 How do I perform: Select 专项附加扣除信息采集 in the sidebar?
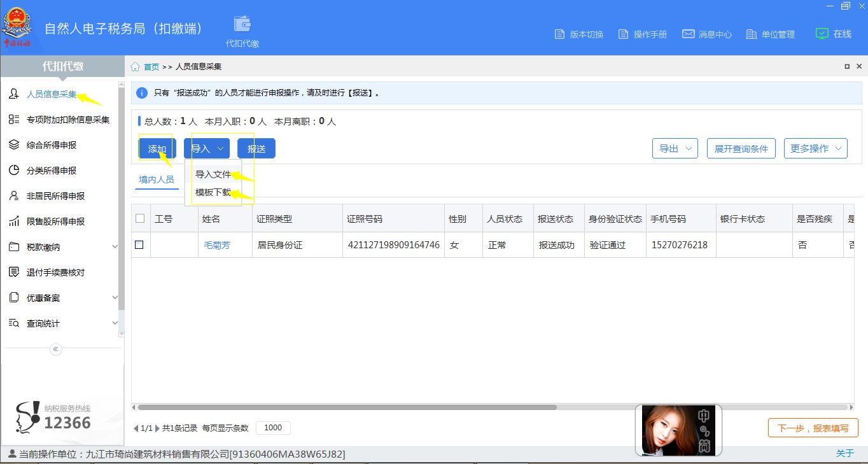click(67, 119)
